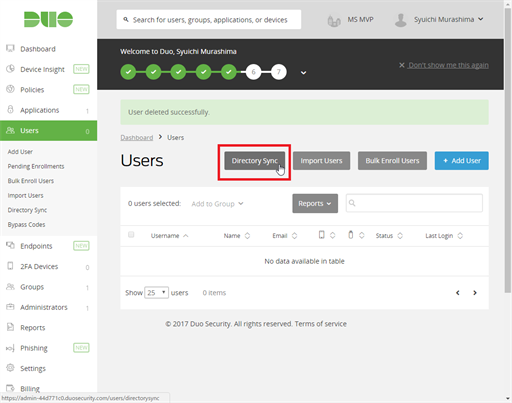
Task: Click the blue Add User button
Action: (462, 161)
